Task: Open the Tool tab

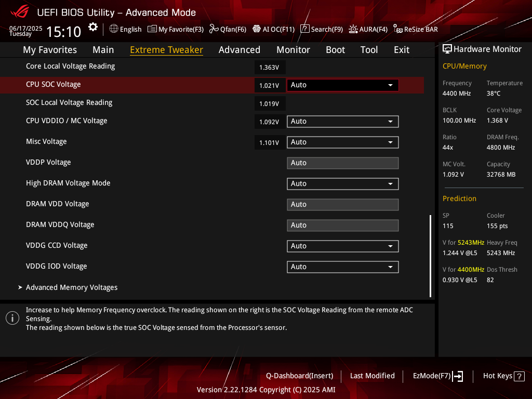Action: 369,50
